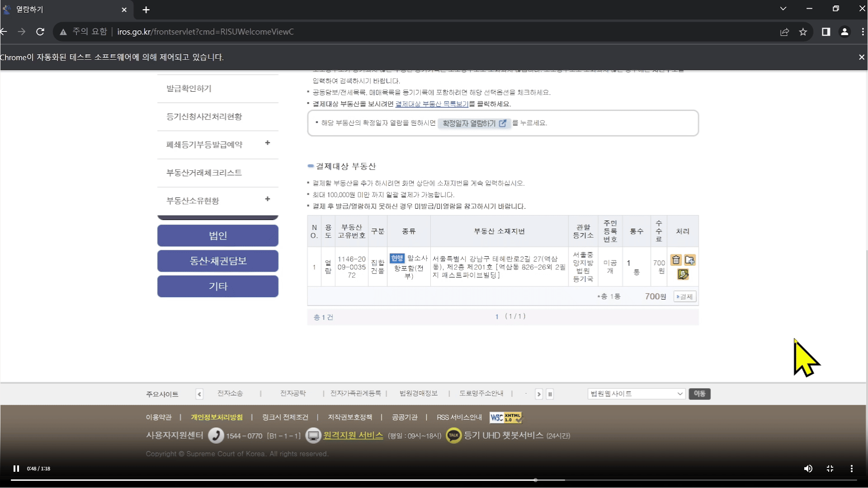The height and width of the screenshot is (488, 868).
Task: Bookmark this page with the star icon
Action: point(803,32)
